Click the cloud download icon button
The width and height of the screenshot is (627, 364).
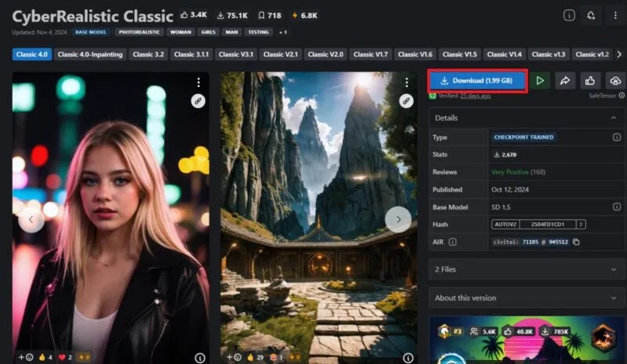(x=614, y=81)
